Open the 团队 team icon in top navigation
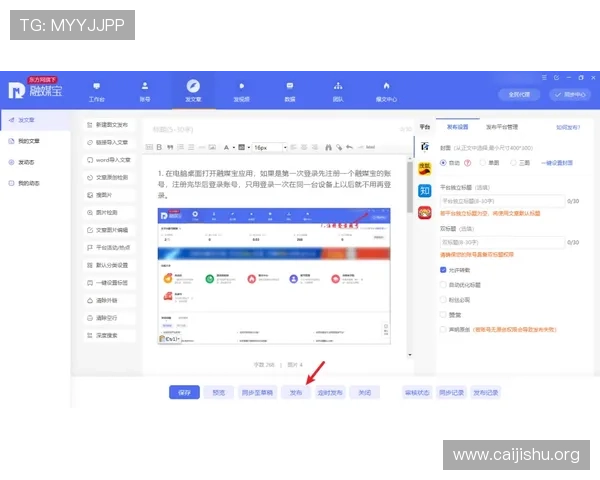This screenshot has width=600, height=480. [x=338, y=86]
